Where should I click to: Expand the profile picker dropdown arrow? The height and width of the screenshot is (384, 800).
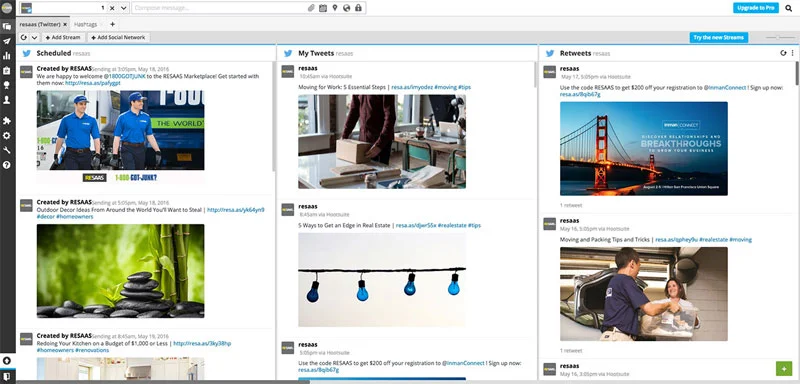point(124,8)
